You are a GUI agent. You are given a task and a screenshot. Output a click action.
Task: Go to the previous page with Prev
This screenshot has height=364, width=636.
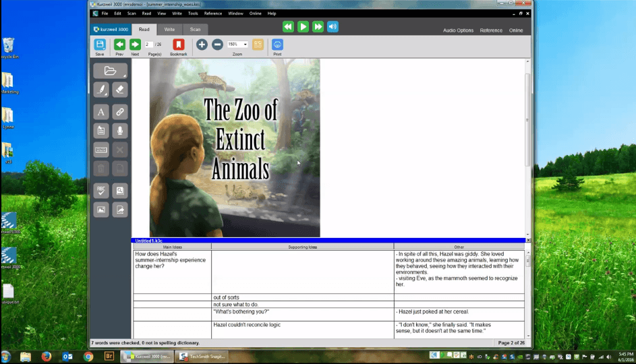(119, 44)
